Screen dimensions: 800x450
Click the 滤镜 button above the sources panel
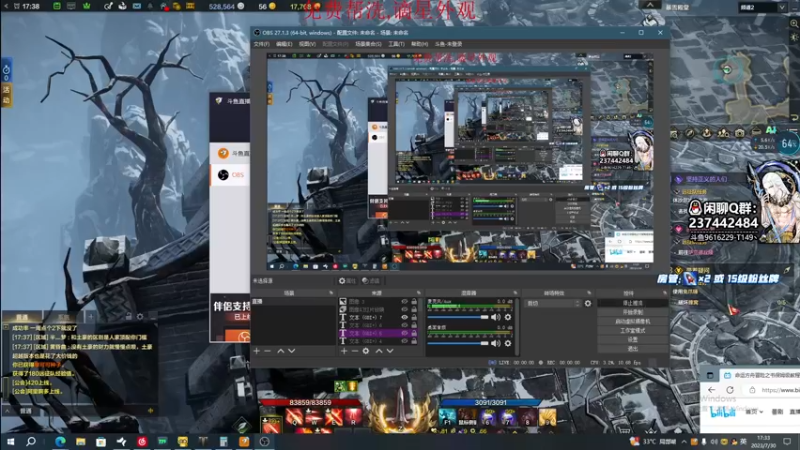point(371,281)
